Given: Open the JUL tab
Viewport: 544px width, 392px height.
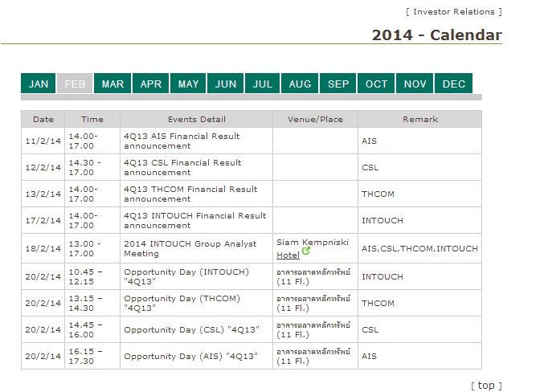Looking at the screenshot, I should [x=262, y=84].
